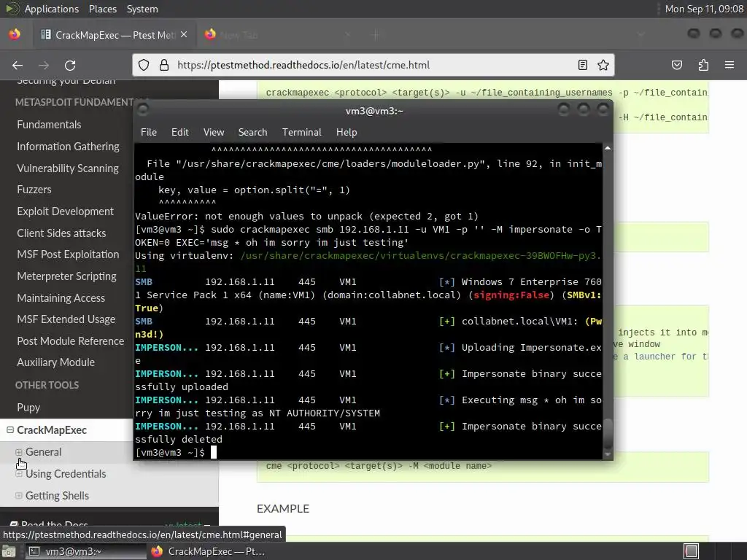Toggle reader view in address bar
Screen dimensions: 747x560
pyautogui.click(x=582, y=65)
